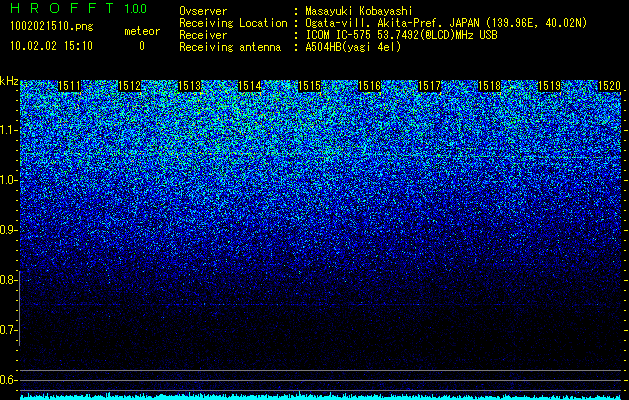
Task: Click the 1515 time marker
Action: [x=309, y=86]
